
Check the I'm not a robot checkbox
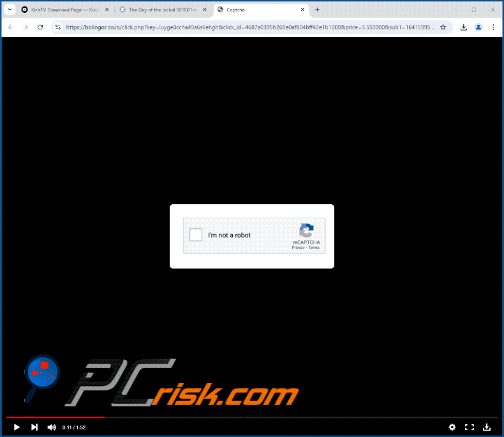pos(196,235)
